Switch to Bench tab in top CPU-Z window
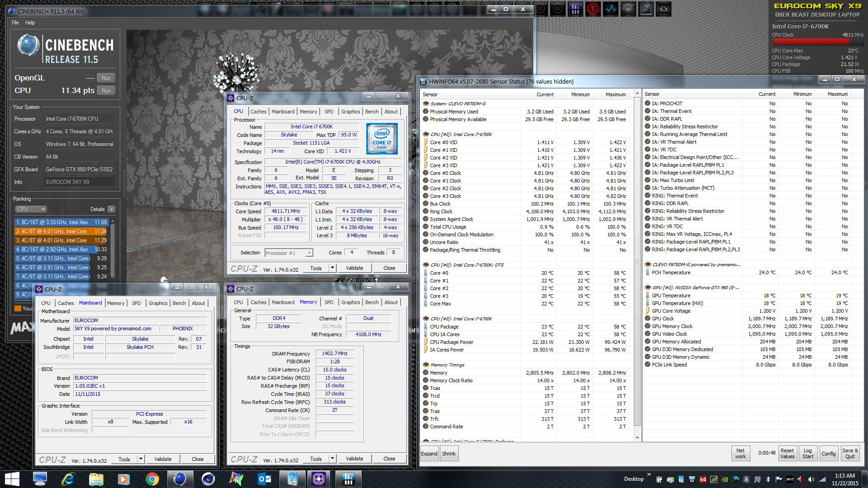This screenshot has width=868, height=488. point(372,112)
